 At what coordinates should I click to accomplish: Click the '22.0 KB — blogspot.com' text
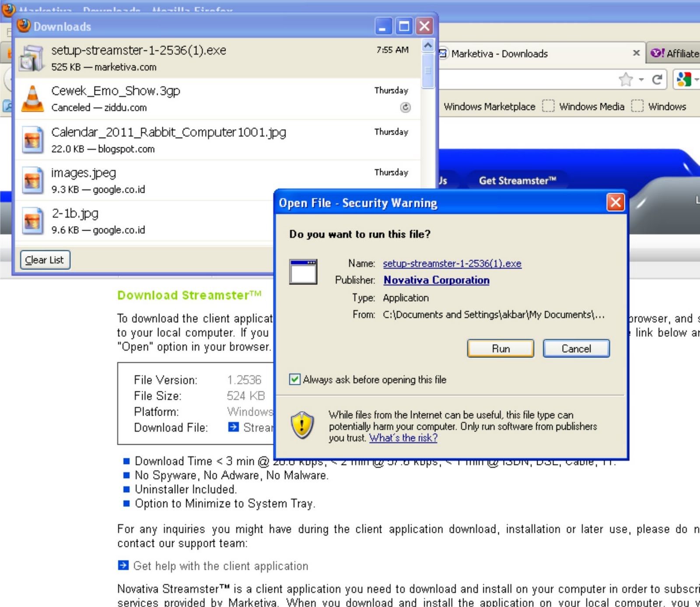[103, 149]
